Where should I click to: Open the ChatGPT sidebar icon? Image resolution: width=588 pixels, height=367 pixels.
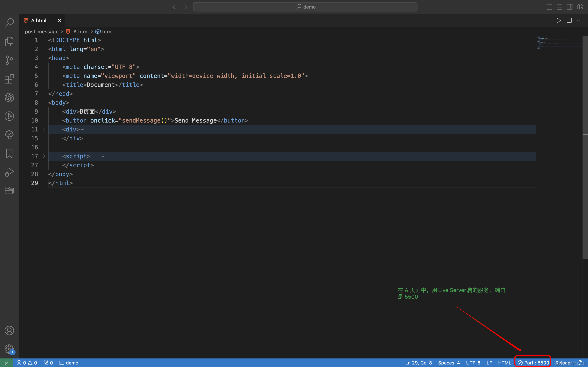(x=9, y=97)
